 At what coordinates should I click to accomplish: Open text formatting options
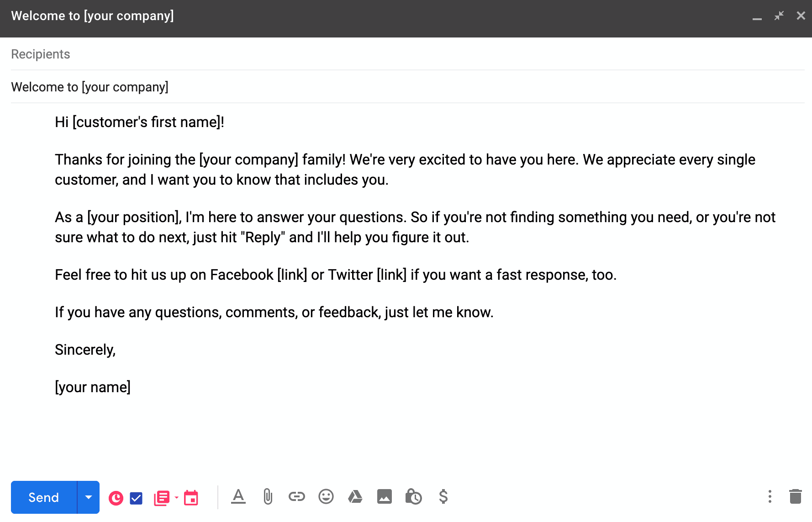pyautogui.click(x=238, y=496)
